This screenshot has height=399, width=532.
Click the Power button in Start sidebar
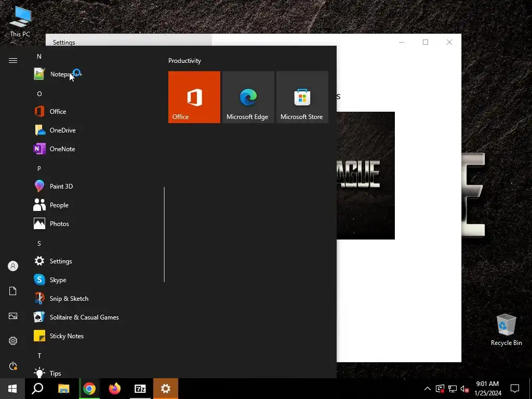13,366
